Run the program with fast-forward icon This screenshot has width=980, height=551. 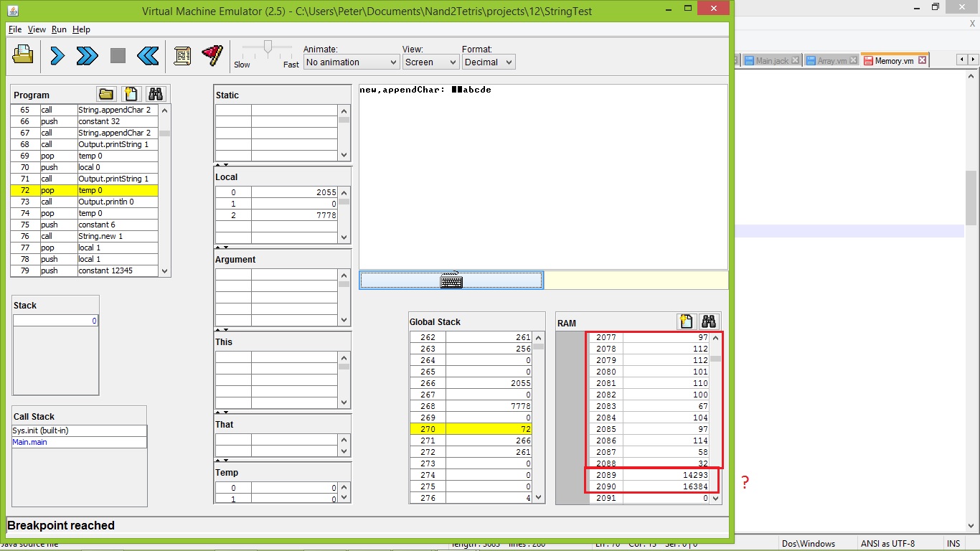pyautogui.click(x=87, y=55)
